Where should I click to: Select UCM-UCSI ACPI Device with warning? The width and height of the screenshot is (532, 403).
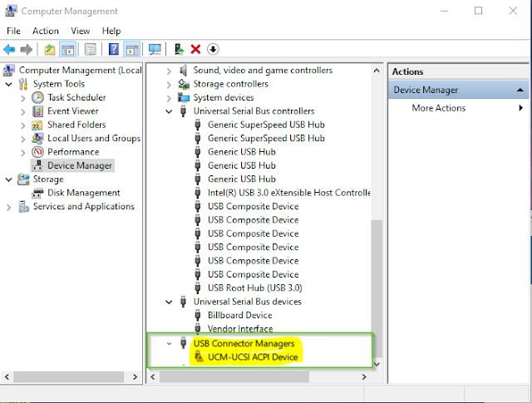tap(253, 357)
